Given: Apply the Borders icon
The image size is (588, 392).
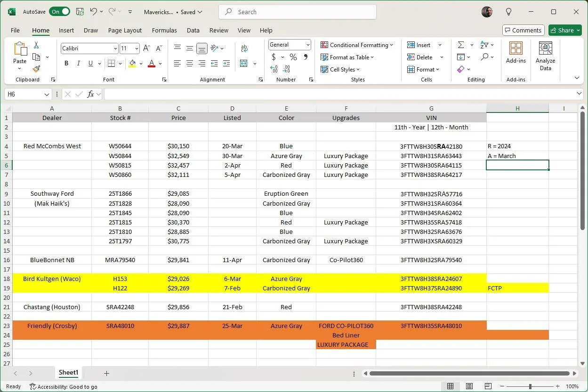Looking at the screenshot, I should coord(111,63).
